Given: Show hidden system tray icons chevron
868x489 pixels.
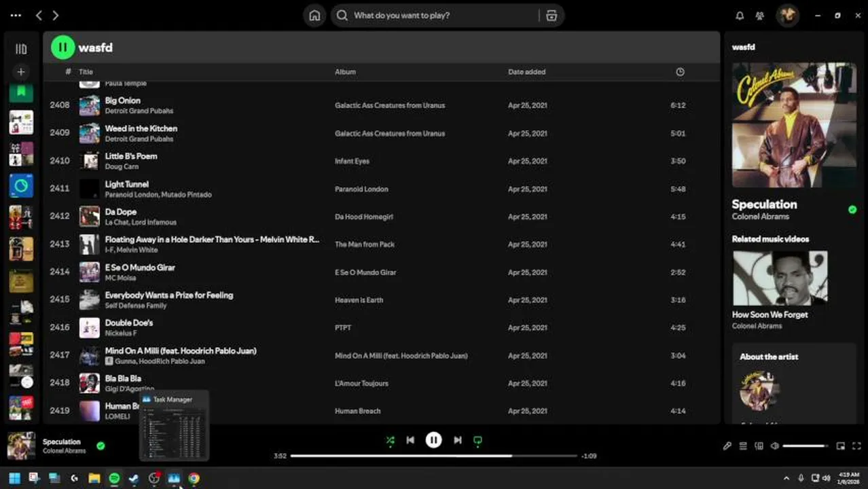Looking at the screenshot, I should [786, 478].
